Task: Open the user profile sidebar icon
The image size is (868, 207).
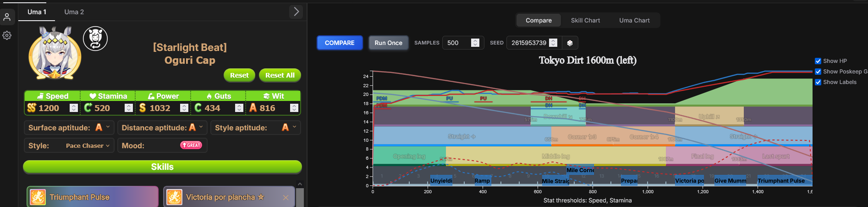Action: coord(7,17)
